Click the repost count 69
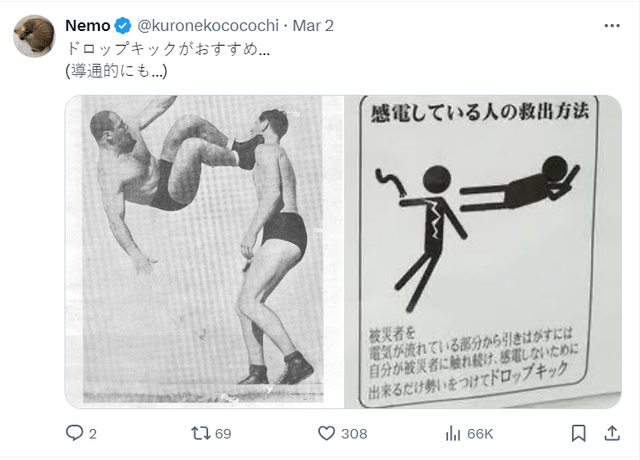The image size is (640, 460). (x=223, y=433)
